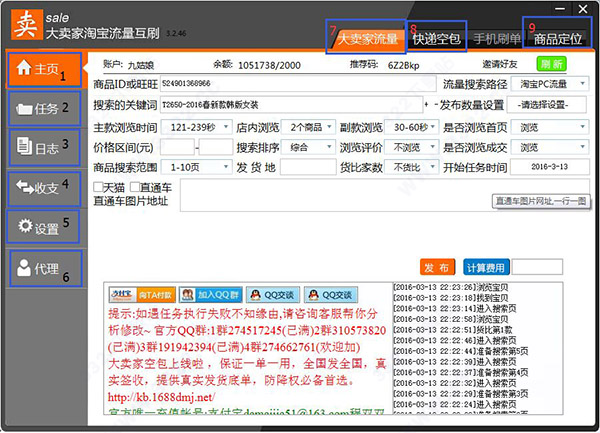Open the 设置 settings sidebar item
This screenshot has height=433, width=600.
tap(44, 226)
